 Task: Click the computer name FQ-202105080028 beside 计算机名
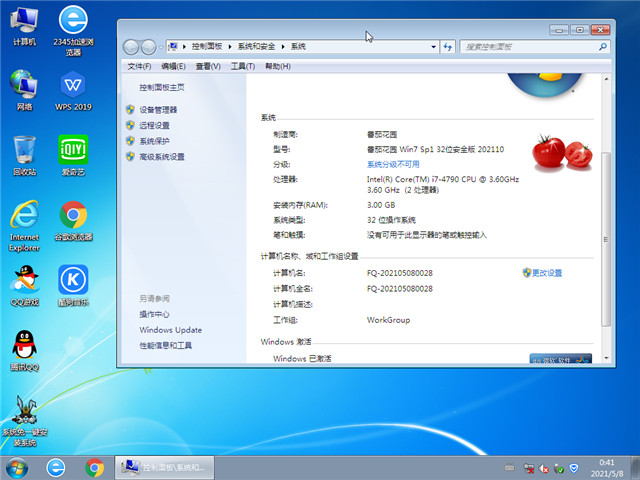coord(400,273)
